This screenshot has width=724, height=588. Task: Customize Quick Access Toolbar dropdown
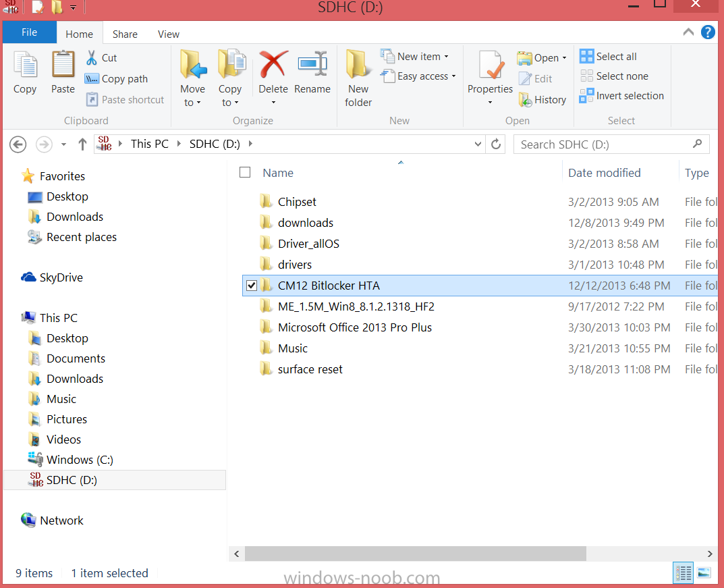(73, 7)
